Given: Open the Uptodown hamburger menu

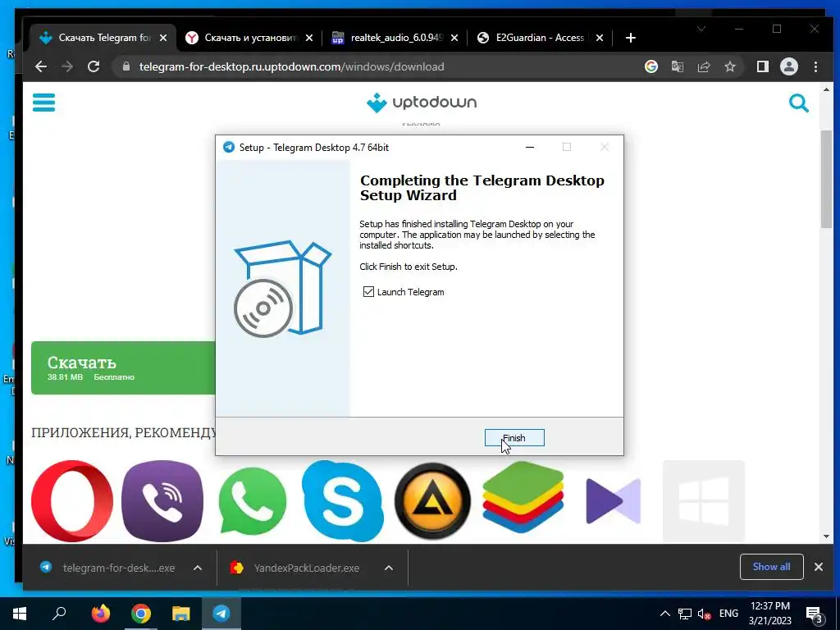Looking at the screenshot, I should (x=44, y=103).
